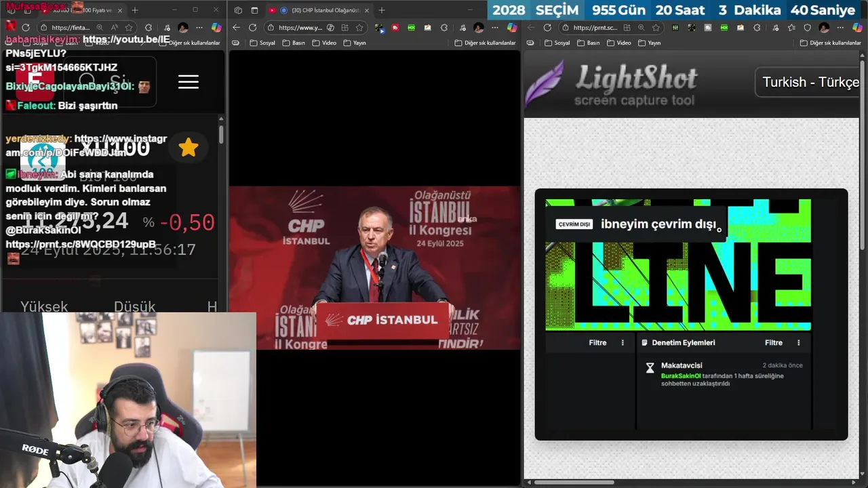The width and height of the screenshot is (868, 488).
Task: Open tab actions menu in YouTube window
Action: [254, 10]
